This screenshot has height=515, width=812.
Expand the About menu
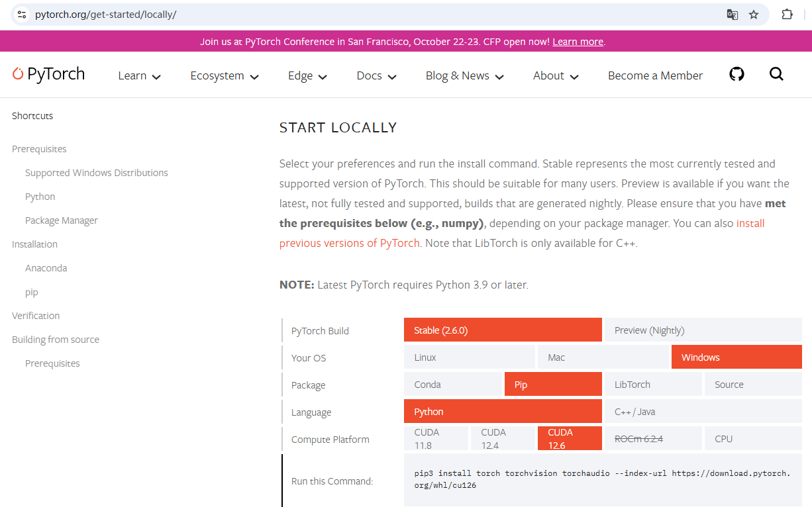pyautogui.click(x=556, y=76)
